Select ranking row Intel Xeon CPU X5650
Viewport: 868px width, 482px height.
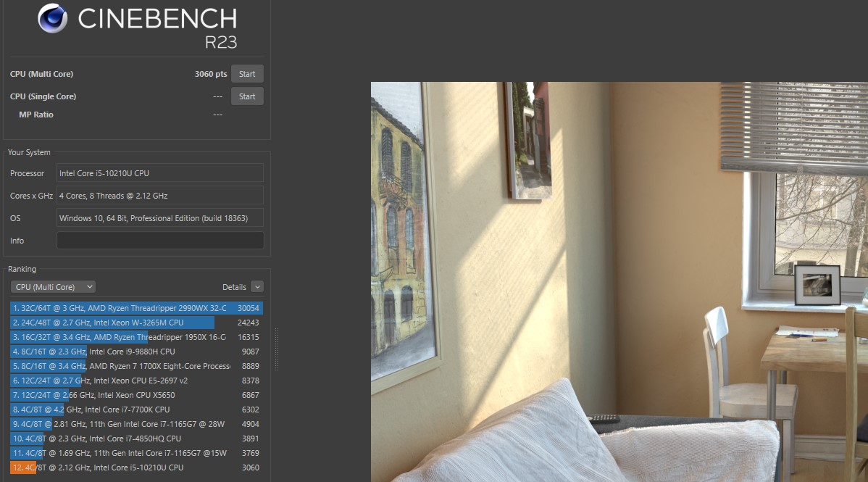(136, 395)
